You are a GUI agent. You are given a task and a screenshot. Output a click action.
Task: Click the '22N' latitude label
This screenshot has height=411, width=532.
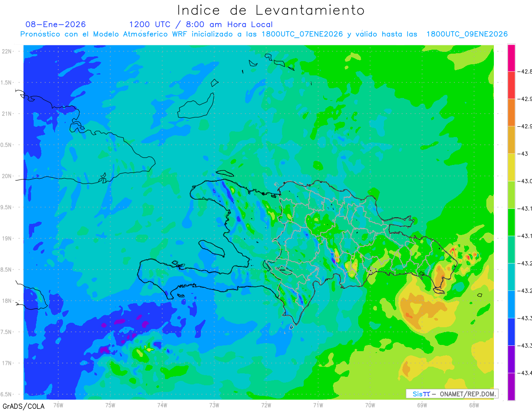[x=7, y=51]
